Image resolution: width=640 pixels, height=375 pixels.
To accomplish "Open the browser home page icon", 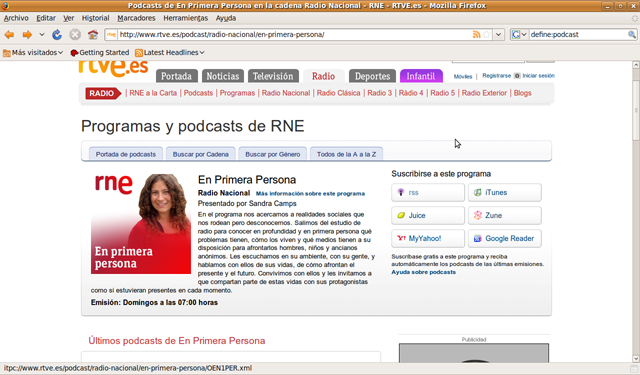I will (x=93, y=35).
